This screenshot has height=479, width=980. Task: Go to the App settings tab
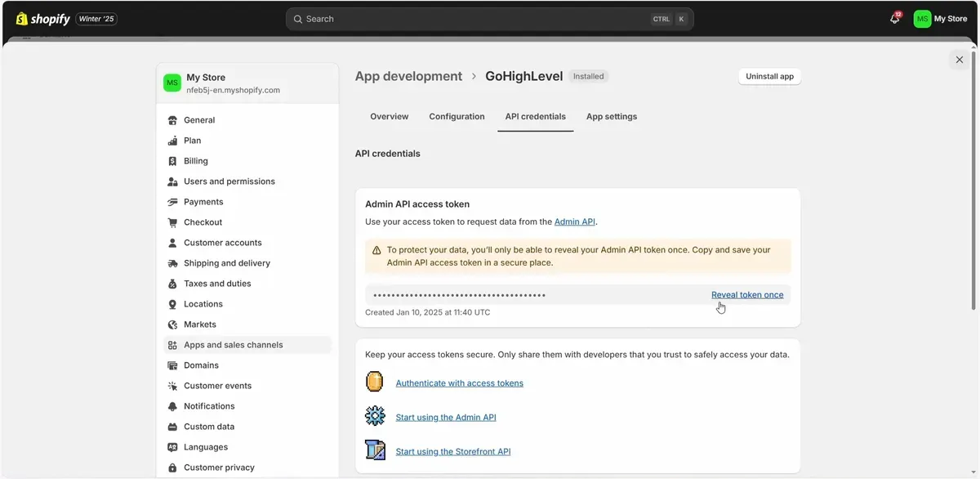612,117
